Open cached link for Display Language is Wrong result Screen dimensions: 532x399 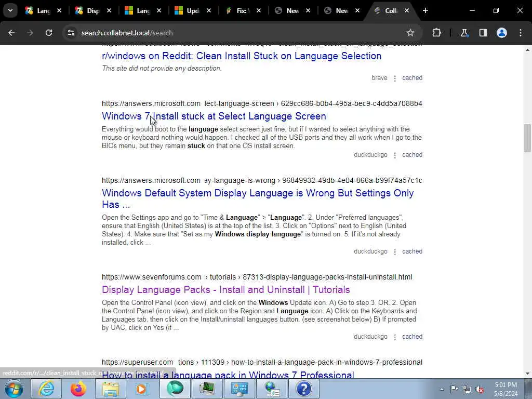[412, 251]
